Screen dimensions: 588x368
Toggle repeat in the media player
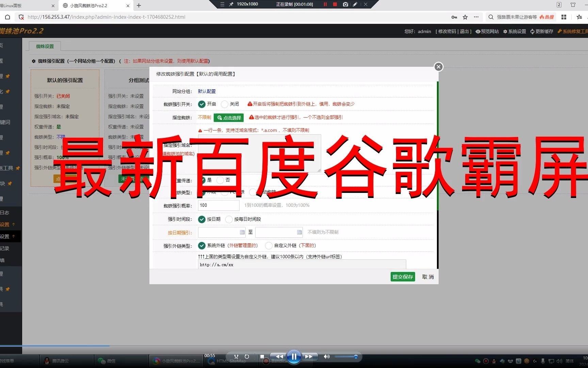point(247,356)
